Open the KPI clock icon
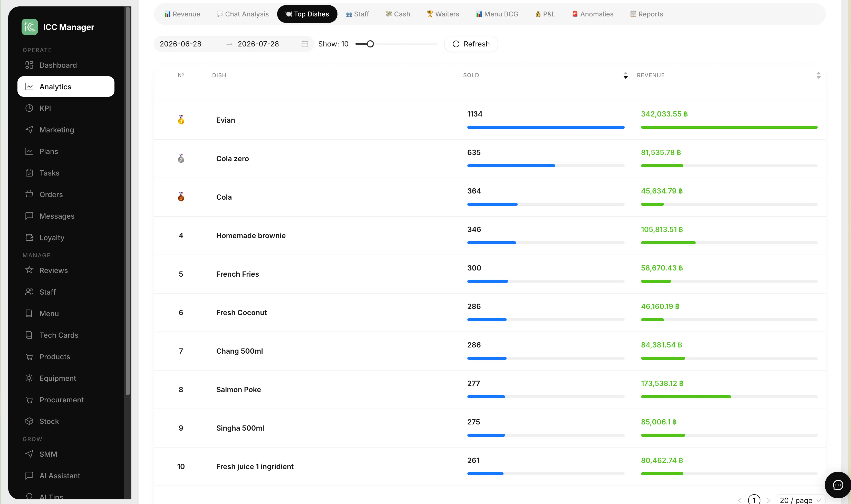 click(29, 108)
